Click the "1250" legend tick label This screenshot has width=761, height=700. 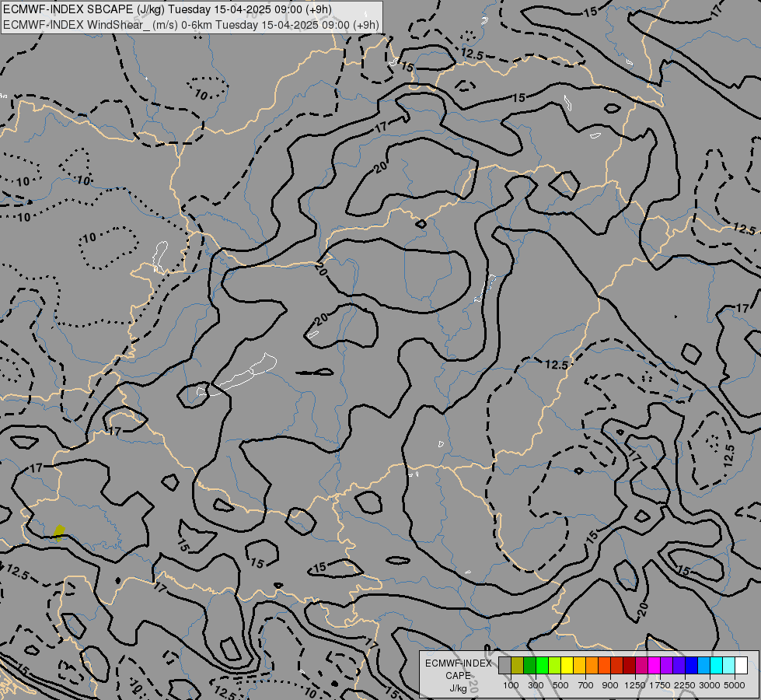click(x=635, y=685)
